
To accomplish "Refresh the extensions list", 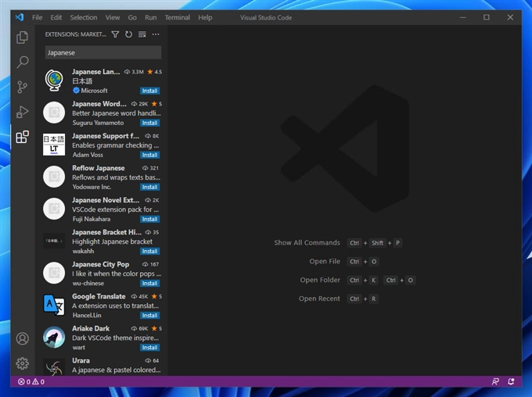I will pyautogui.click(x=128, y=34).
